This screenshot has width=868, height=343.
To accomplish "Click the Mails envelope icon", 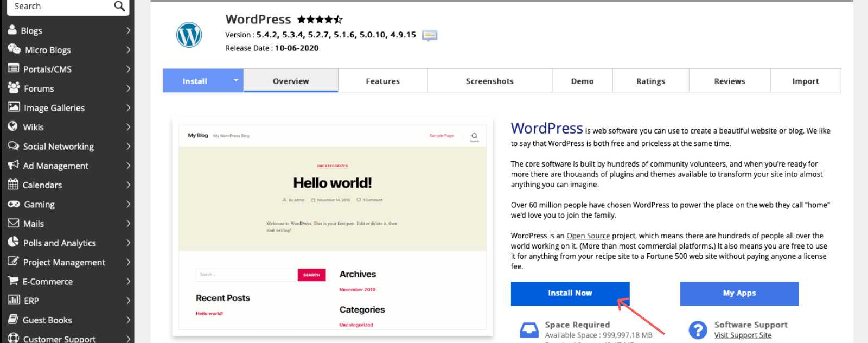I will coord(13,223).
